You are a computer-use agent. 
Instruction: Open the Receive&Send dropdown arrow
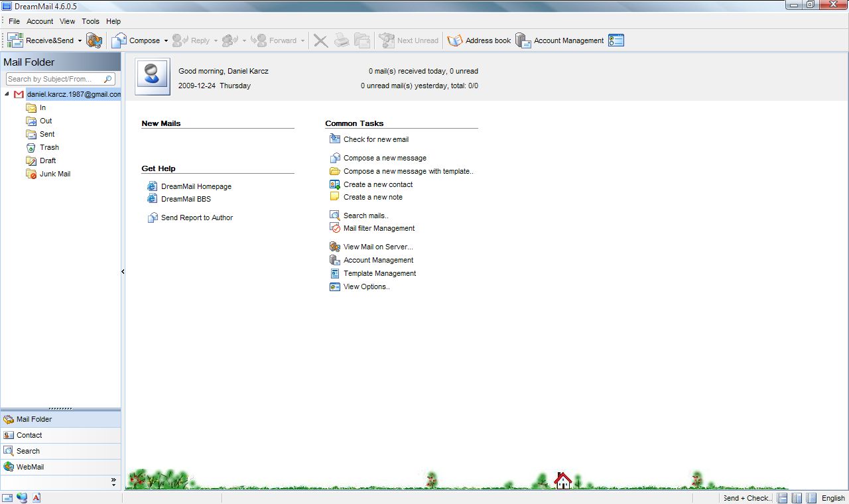click(x=80, y=40)
